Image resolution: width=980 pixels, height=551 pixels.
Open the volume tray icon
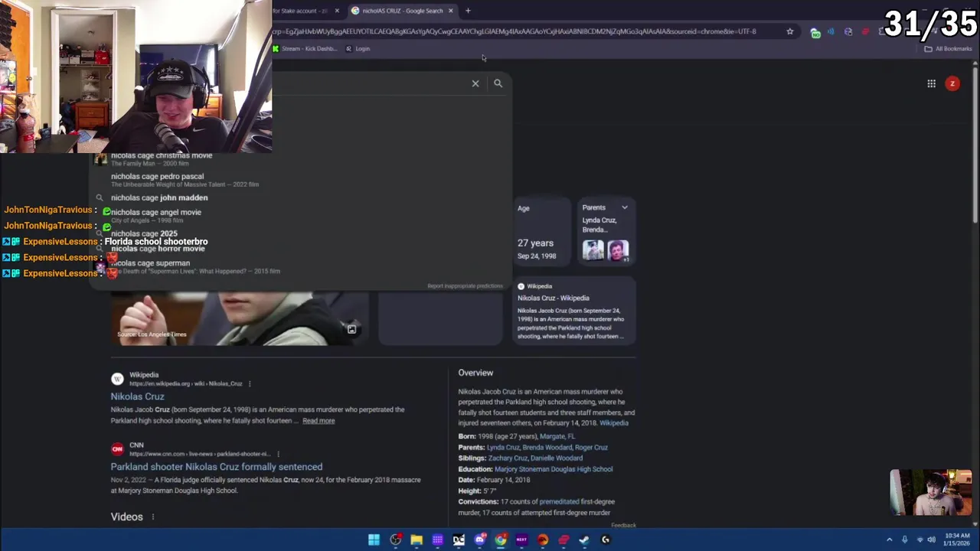point(932,540)
